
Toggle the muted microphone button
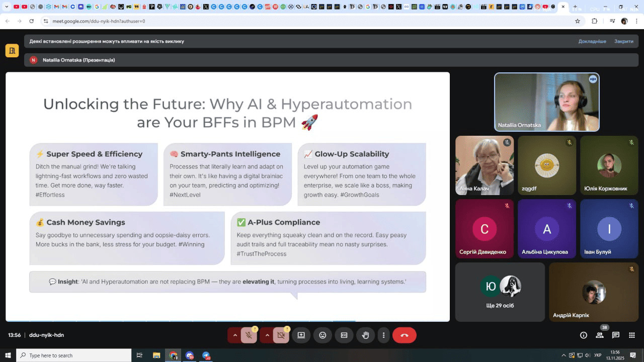pos(249,335)
